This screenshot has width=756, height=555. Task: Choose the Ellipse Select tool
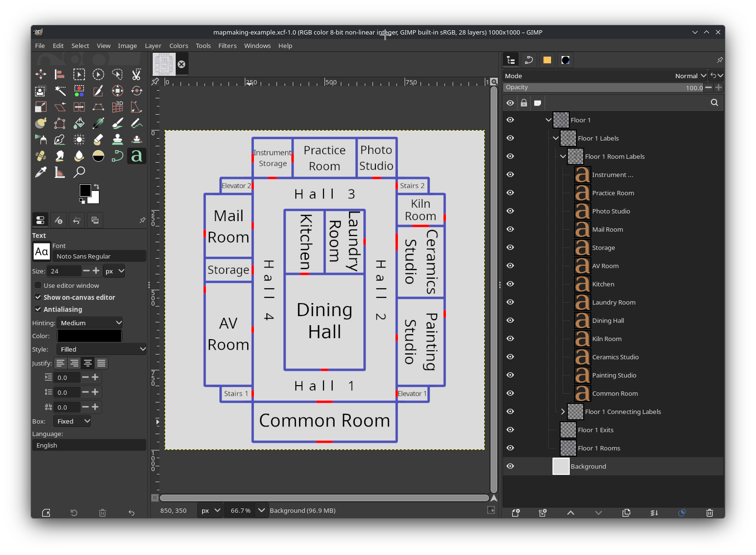click(x=98, y=74)
